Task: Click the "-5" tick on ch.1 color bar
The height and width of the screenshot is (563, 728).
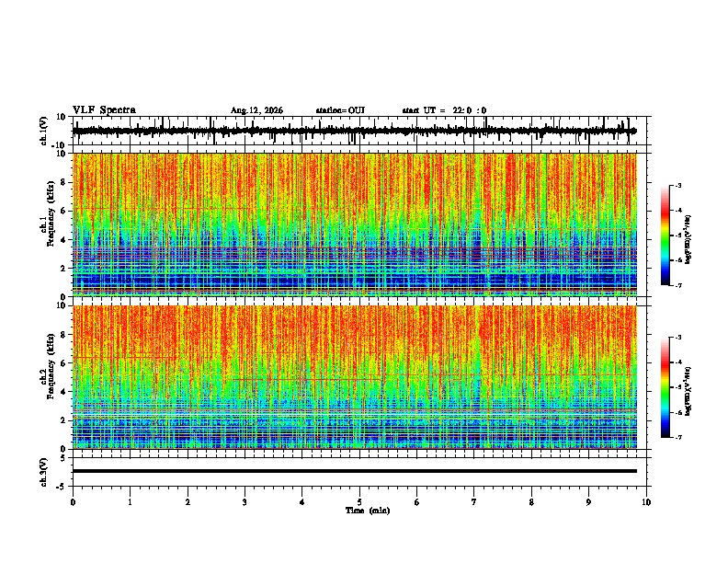Action: (677, 236)
